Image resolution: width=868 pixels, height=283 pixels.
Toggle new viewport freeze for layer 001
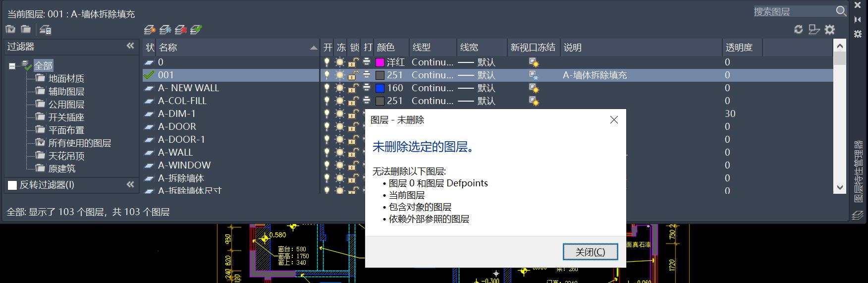pyautogui.click(x=534, y=75)
